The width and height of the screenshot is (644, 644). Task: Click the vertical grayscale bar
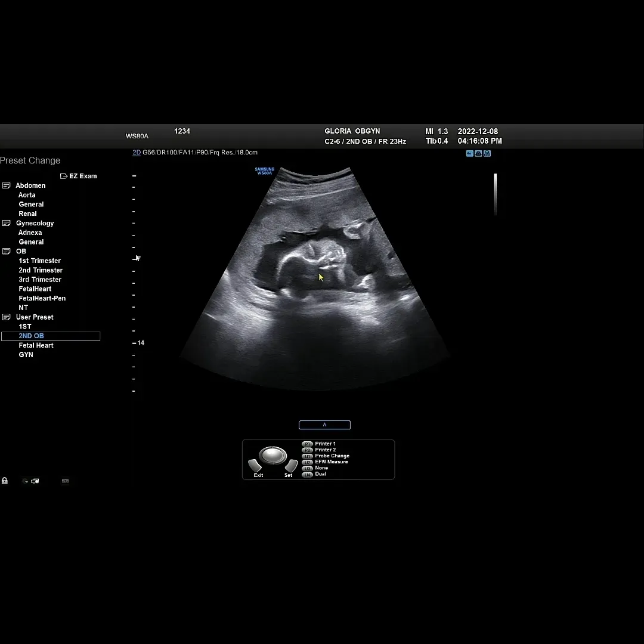496,194
